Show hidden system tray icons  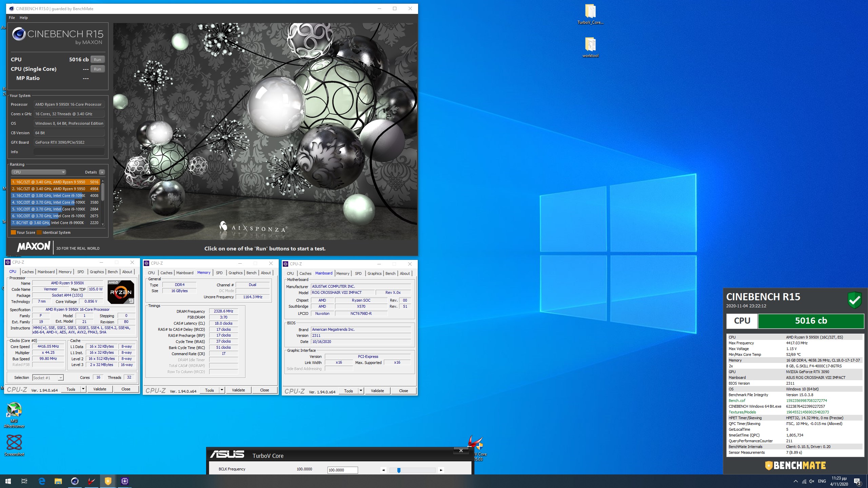click(795, 481)
